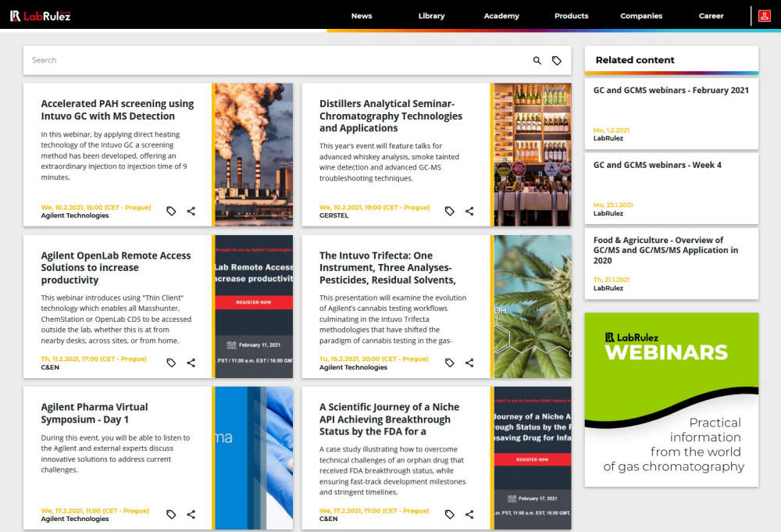Click the search magnifier icon
The height and width of the screenshot is (532, 781).
point(537,60)
